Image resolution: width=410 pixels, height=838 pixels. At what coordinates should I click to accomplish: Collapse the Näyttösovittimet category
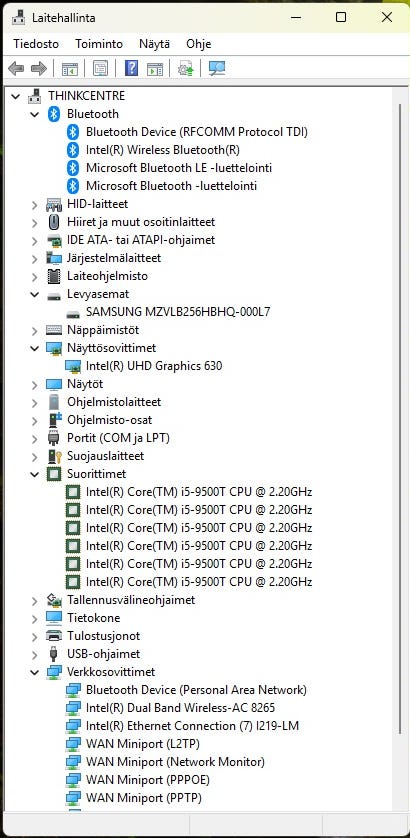(34, 348)
